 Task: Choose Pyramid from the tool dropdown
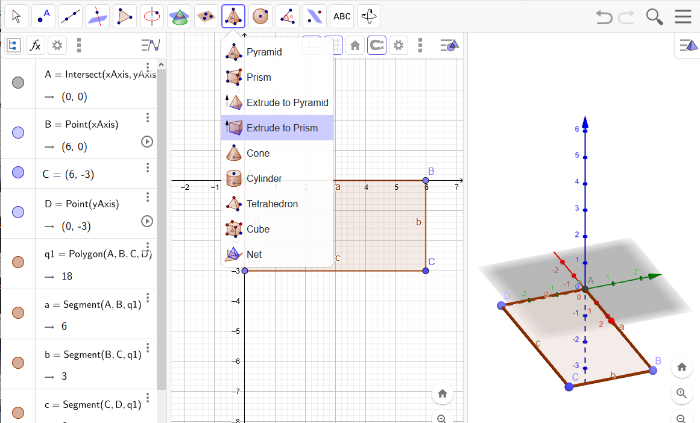point(277,52)
